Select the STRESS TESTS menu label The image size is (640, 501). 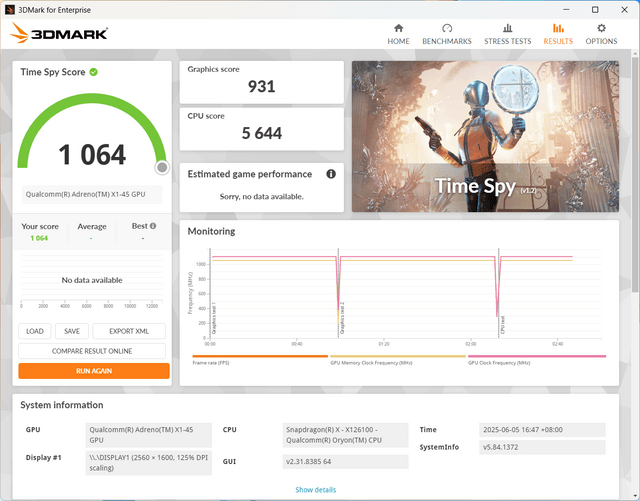(508, 41)
